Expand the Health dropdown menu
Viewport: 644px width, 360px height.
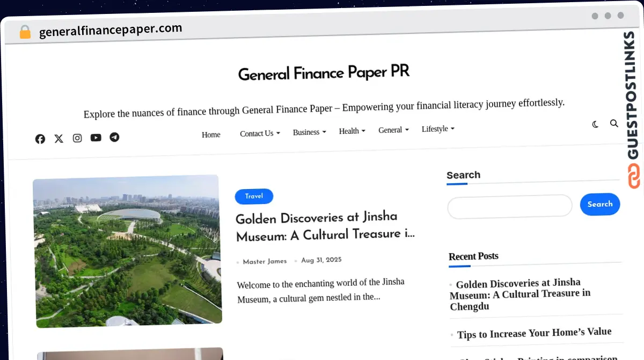click(352, 131)
